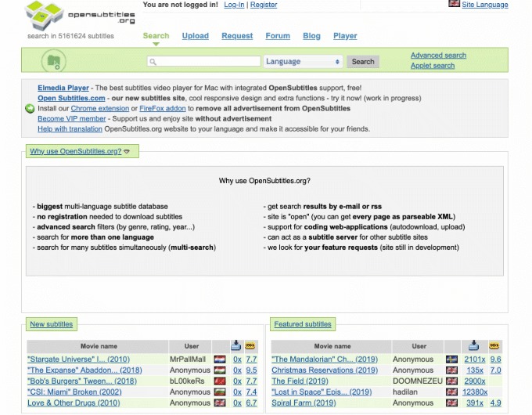This screenshot has width=532, height=415.
Task: Click download column icon in Featured subtitles table
Action: coord(473,345)
